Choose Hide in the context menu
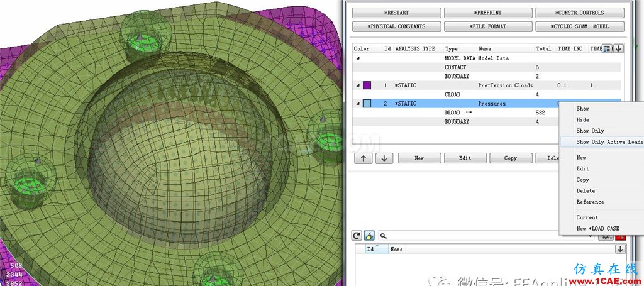Screen dimensions: 644x286 [x=582, y=120]
